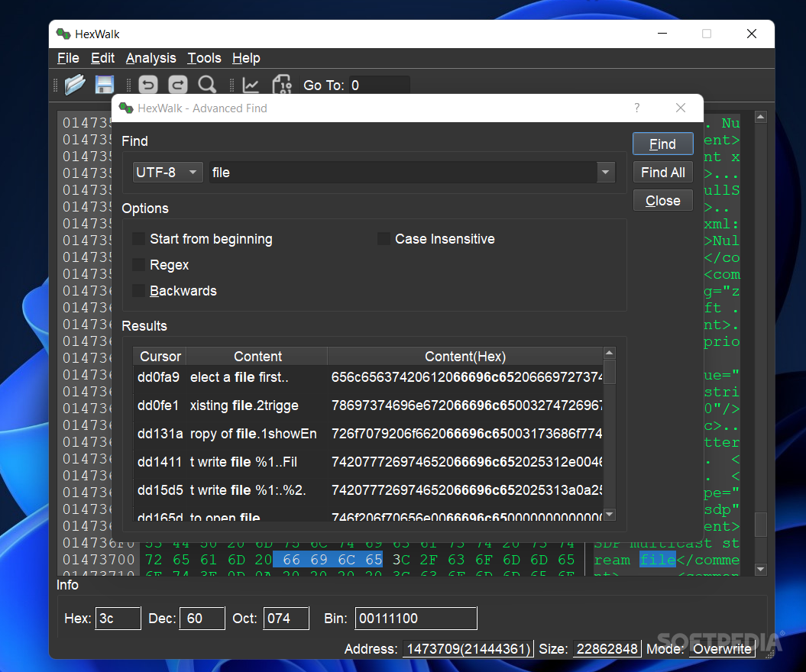Open the Edit menu

[x=102, y=58]
